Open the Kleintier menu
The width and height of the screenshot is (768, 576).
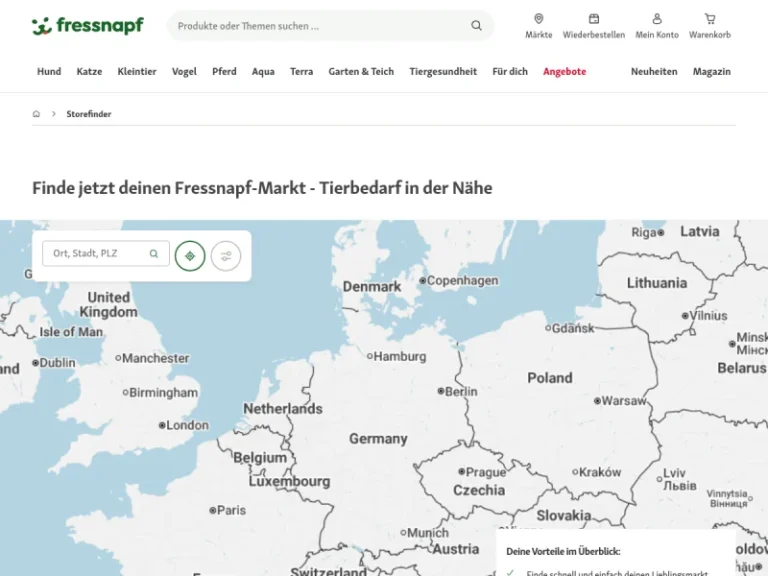(x=137, y=72)
